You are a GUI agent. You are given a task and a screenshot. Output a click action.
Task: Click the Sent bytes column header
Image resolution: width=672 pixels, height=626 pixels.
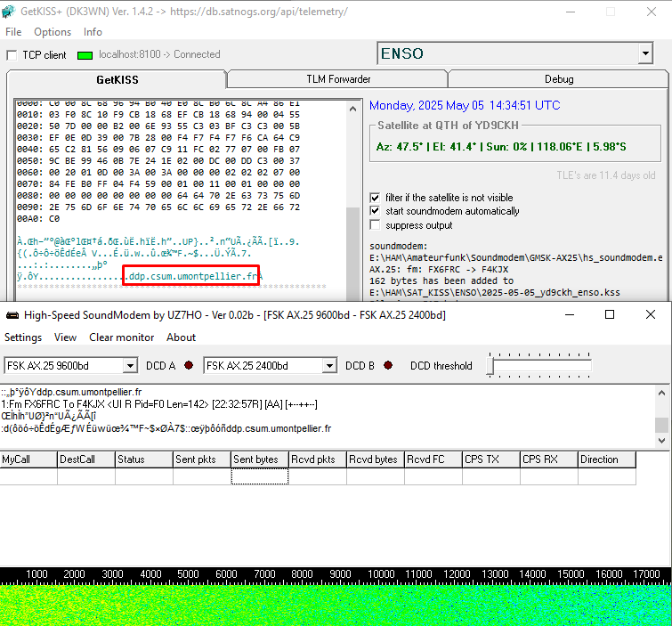coord(260,459)
